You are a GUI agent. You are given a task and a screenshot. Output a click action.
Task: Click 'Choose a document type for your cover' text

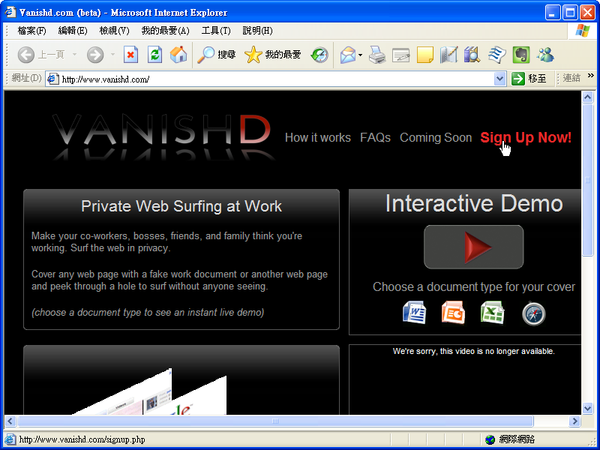coord(474,287)
